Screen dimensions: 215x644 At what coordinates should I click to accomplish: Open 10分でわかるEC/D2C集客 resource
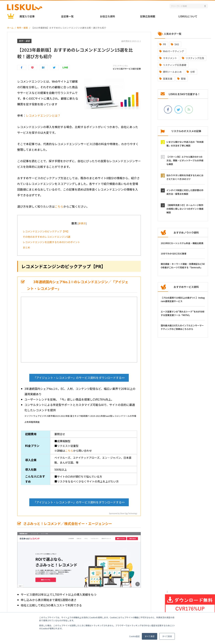(x=173, y=253)
